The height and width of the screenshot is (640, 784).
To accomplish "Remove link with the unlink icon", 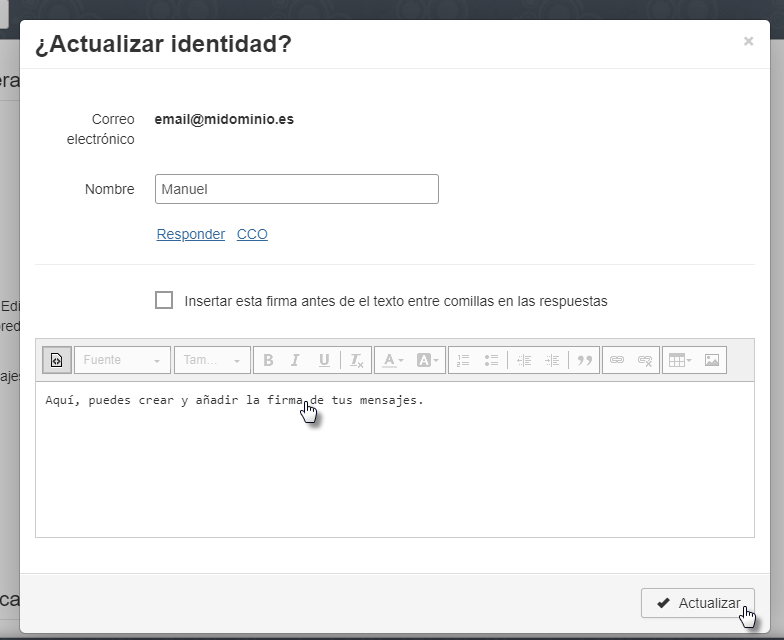I will tap(645, 360).
